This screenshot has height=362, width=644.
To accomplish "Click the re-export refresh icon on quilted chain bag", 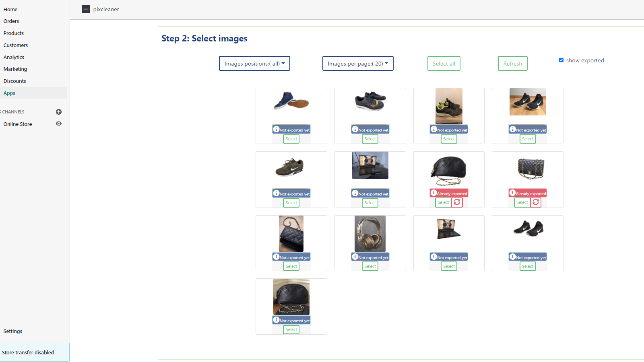I will click(x=536, y=202).
